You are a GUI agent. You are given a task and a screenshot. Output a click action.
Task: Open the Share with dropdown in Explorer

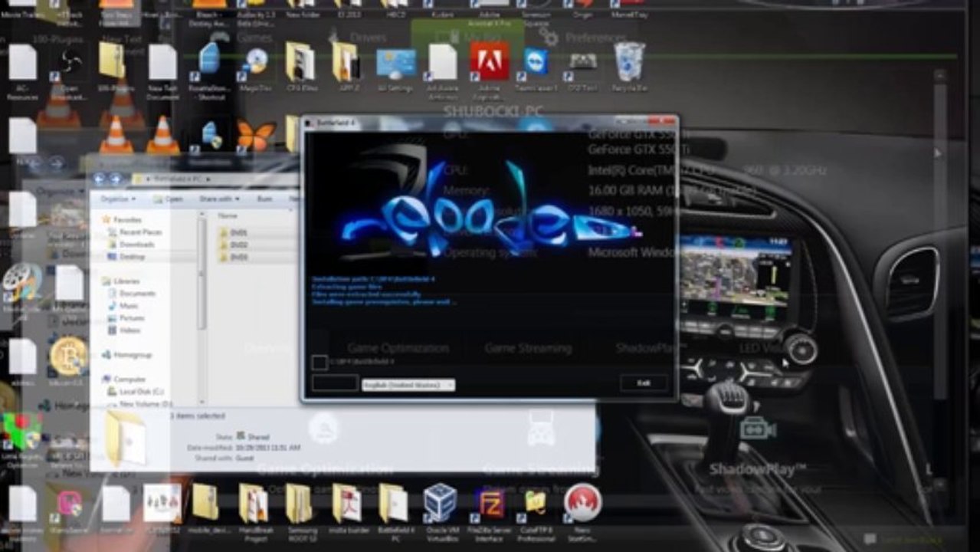coord(220,199)
